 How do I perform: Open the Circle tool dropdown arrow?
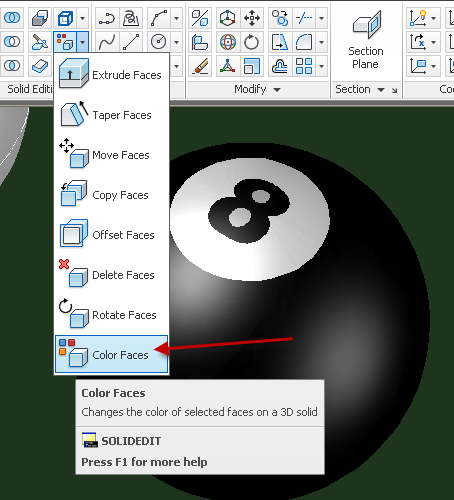(x=176, y=42)
